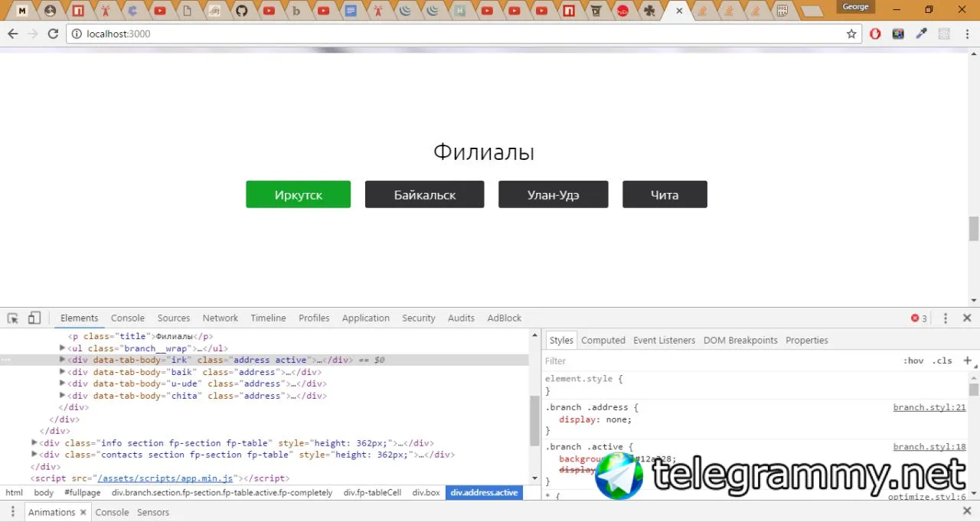Switch to the Event Listeners tab
This screenshot has height=522, width=980.
[664, 341]
